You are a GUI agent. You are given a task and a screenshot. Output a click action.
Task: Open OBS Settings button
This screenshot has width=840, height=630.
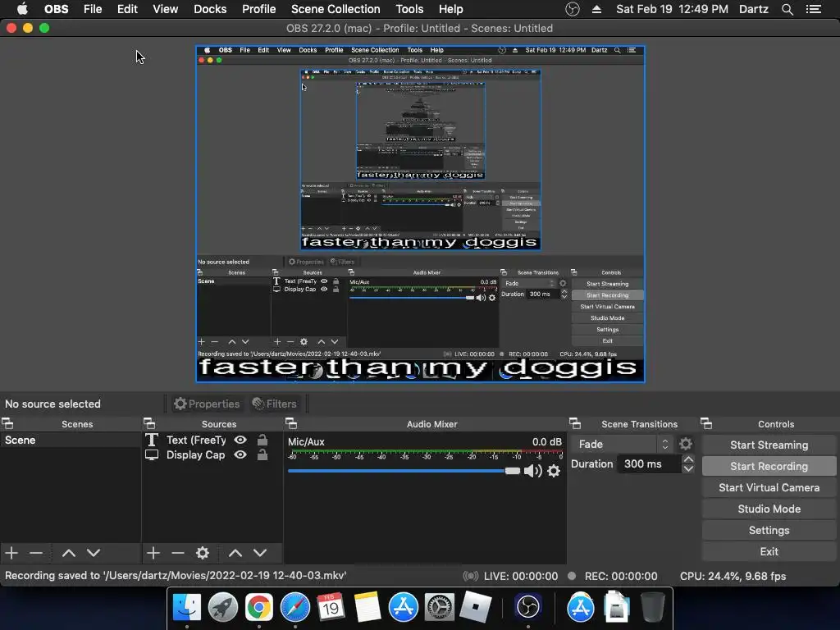click(x=769, y=531)
